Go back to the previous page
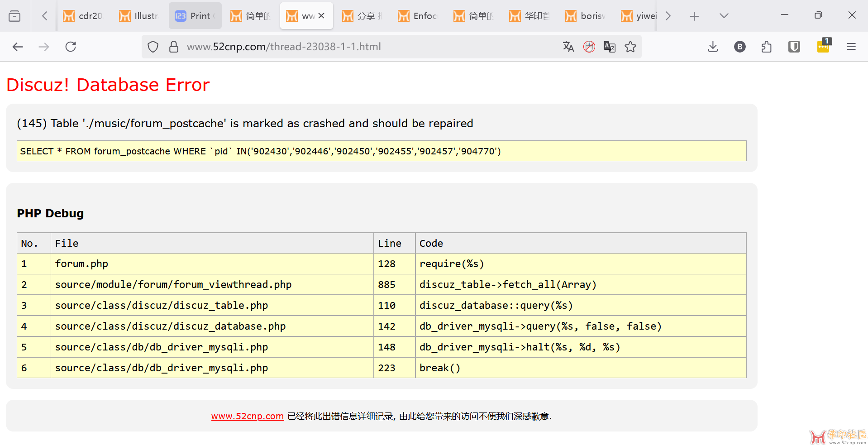The width and height of the screenshot is (868, 446). (x=18, y=47)
